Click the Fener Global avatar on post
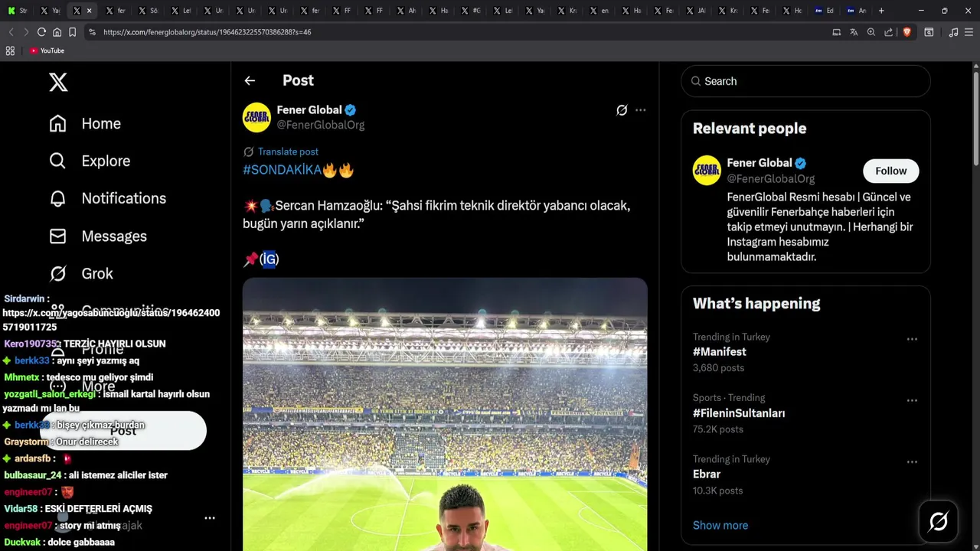This screenshot has height=551, width=980. tap(256, 117)
